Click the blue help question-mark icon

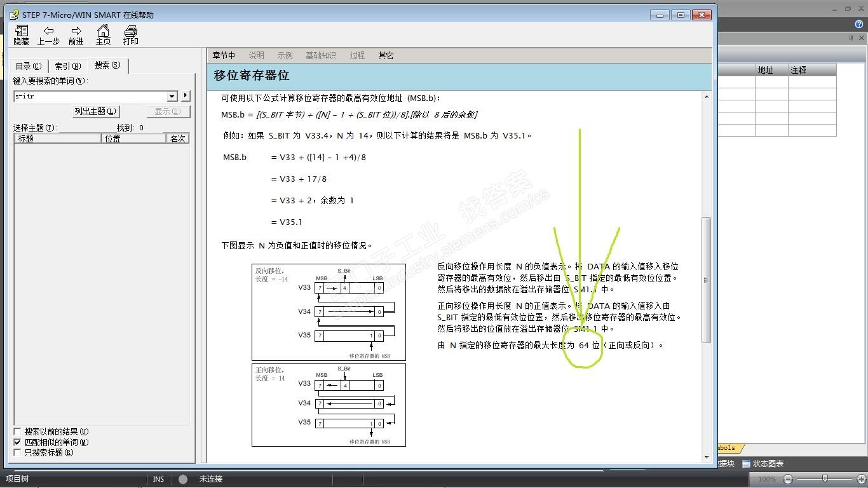point(859,24)
